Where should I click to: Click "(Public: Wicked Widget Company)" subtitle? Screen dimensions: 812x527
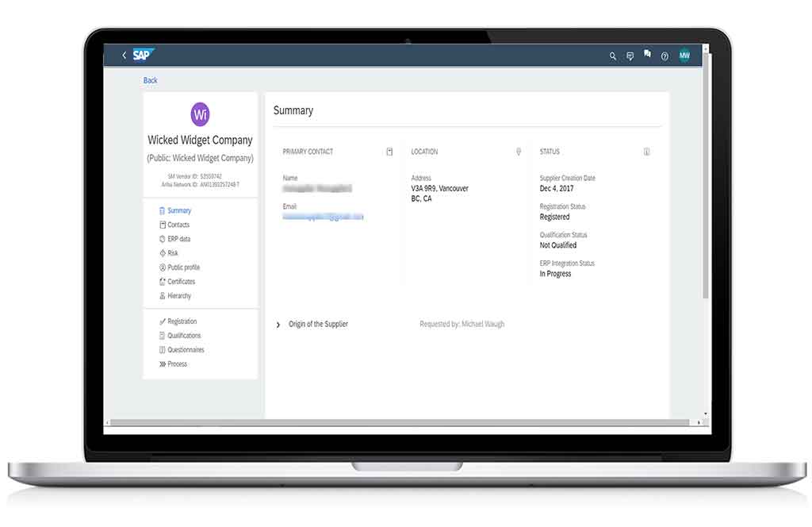point(200,158)
